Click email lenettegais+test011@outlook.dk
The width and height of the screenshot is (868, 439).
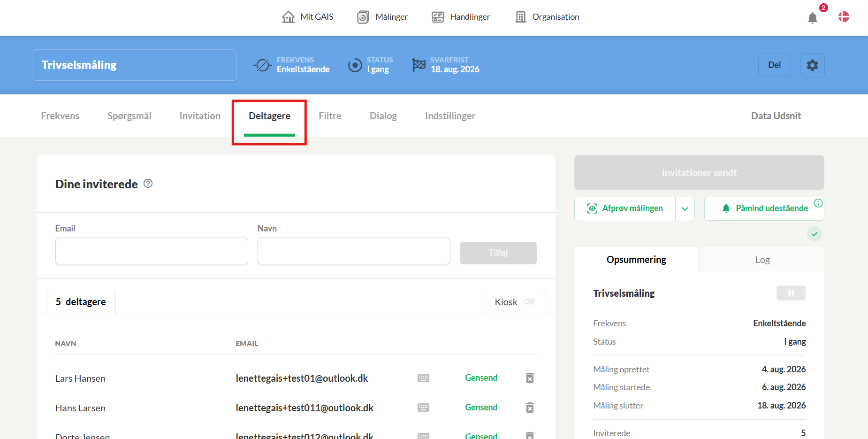tap(305, 408)
